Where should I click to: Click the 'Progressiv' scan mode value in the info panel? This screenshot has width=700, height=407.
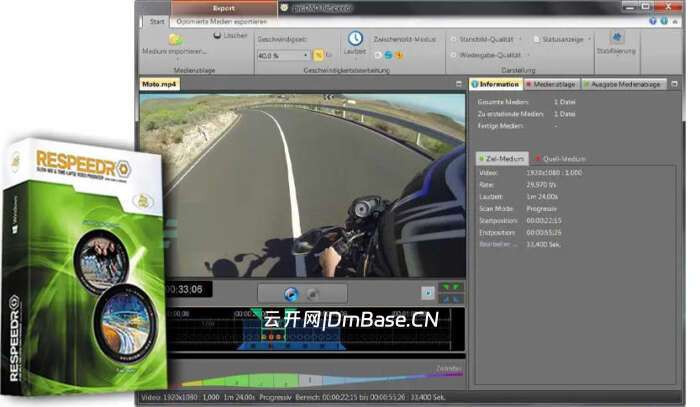pyautogui.click(x=542, y=208)
